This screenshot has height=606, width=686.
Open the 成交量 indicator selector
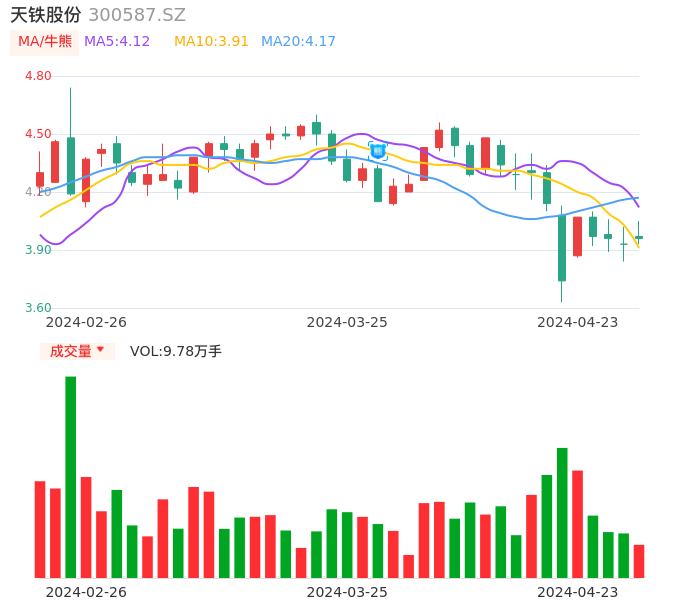pyautogui.click(x=76, y=351)
